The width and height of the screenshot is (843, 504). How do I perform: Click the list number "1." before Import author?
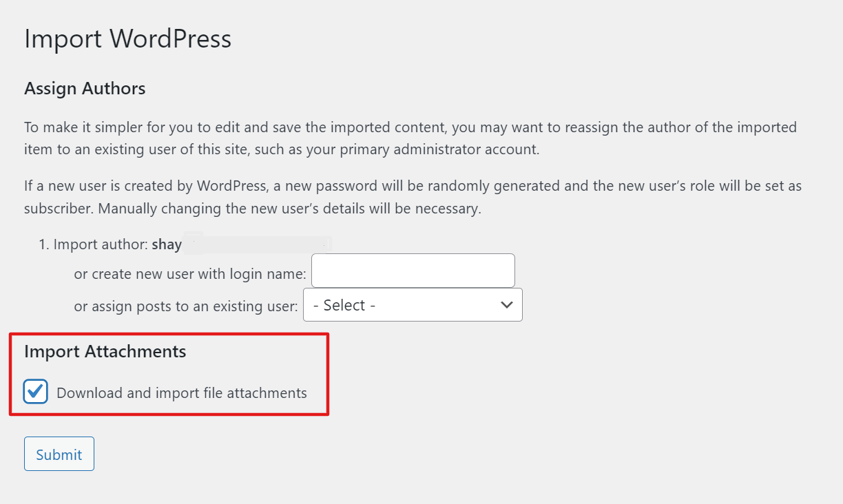44,244
